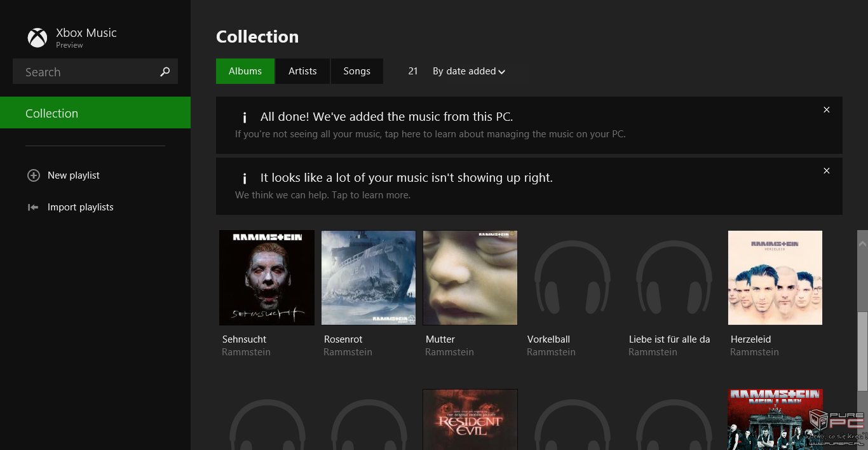This screenshot has height=450, width=868.
Task: Click Rammstein artist under Herzeleid
Action: pos(754,352)
